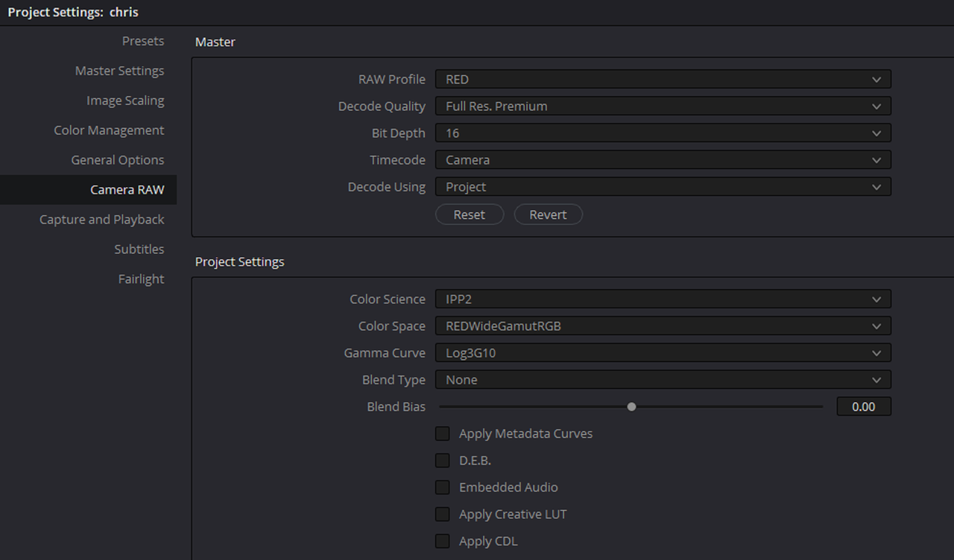
Task: Change the Bit Depth dropdown
Action: click(663, 133)
